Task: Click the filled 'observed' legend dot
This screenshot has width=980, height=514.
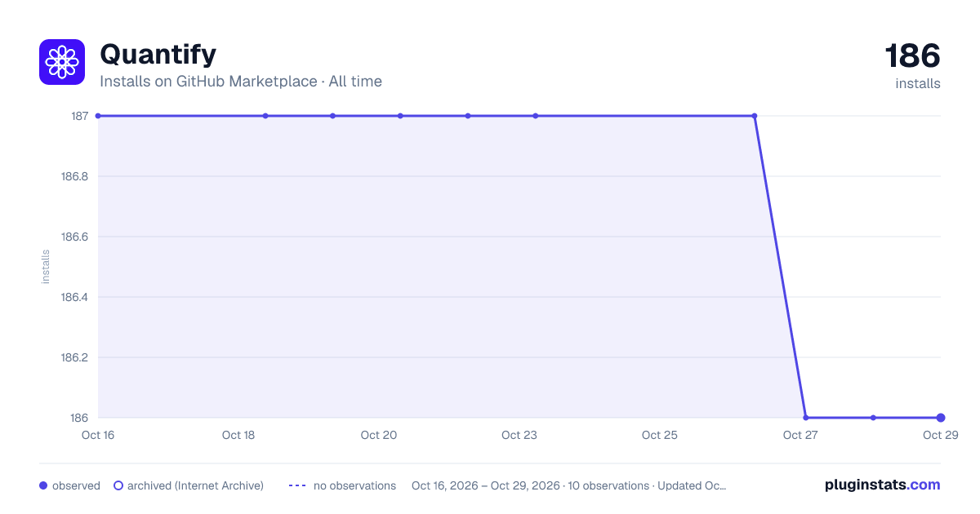Action: click(x=43, y=485)
